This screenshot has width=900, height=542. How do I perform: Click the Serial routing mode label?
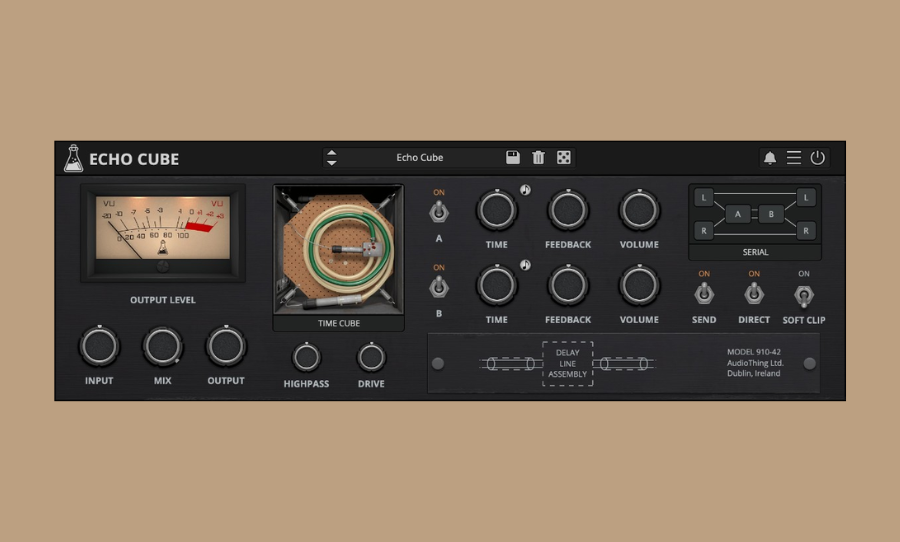[x=755, y=252]
